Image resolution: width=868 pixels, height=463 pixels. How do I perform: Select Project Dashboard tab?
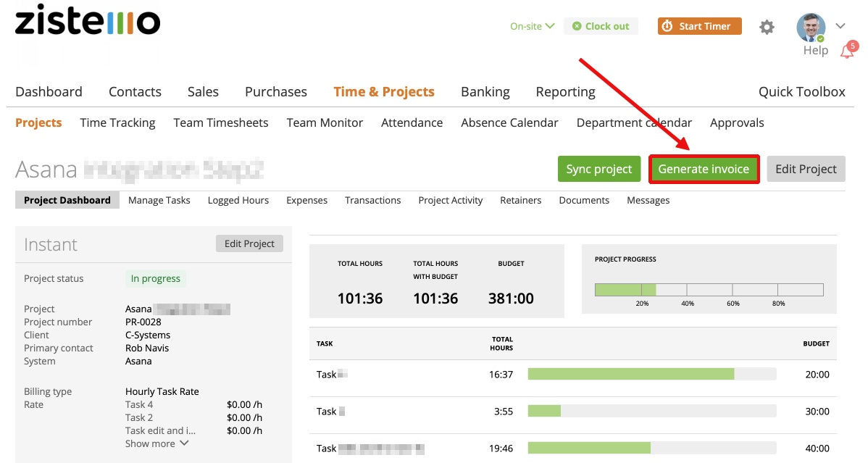click(x=67, y=201)
